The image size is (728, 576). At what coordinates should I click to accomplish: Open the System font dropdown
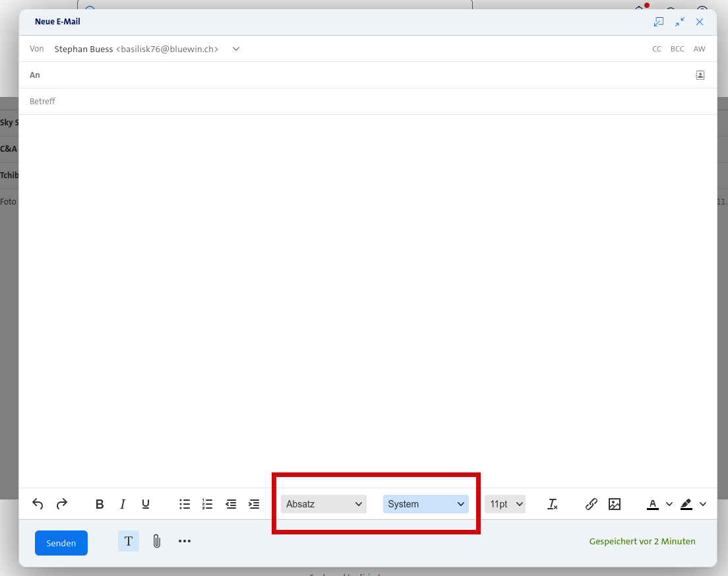coord(425,504)
